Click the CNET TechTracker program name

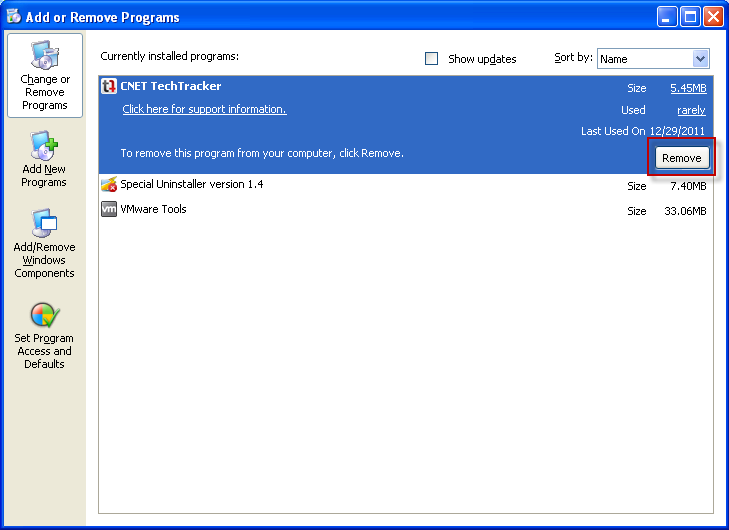(x=171, y=86)
